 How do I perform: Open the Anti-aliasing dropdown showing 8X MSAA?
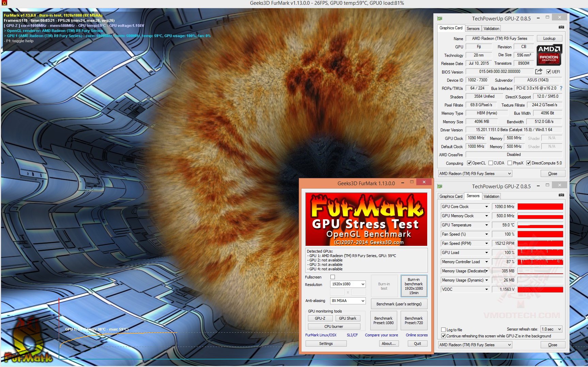tap(348, 301)
